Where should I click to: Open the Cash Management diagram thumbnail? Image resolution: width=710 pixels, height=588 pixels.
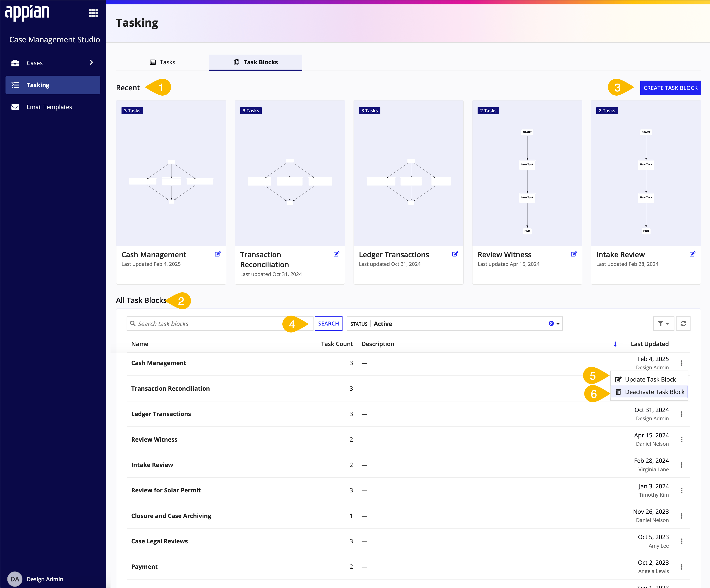(171, 173)
